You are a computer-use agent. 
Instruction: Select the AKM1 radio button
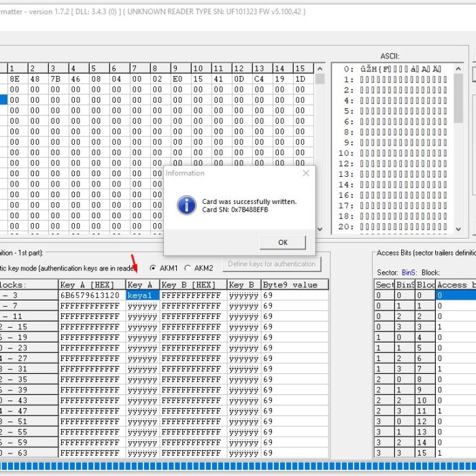[153, 268]
